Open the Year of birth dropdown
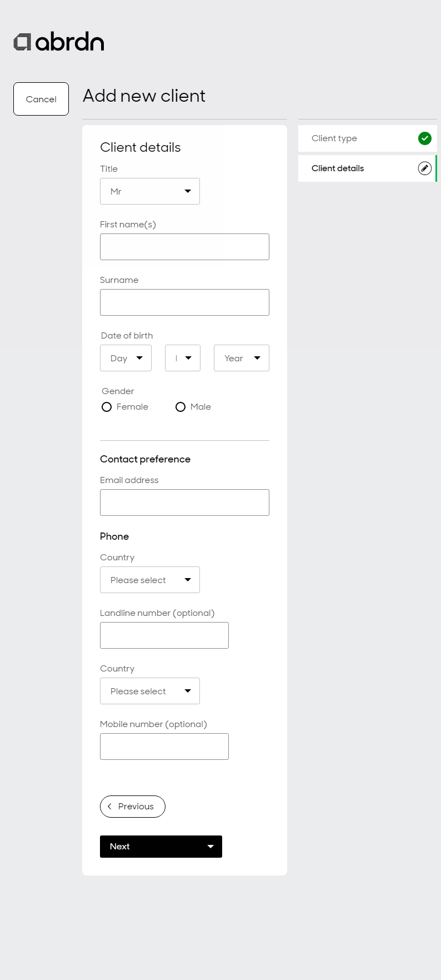The width and height of the screenshot is (441, 980). (242, 358)
